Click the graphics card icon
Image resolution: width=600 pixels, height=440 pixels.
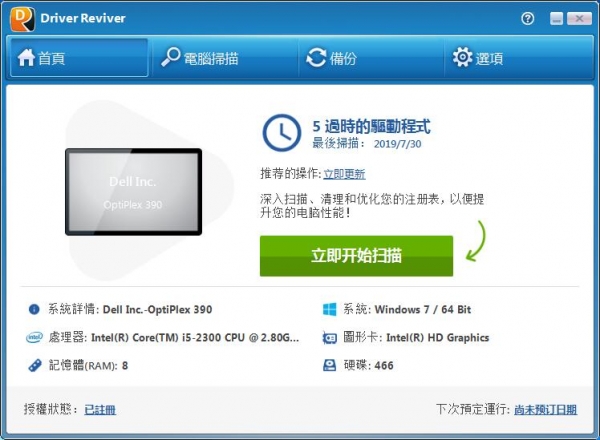click(x=329, y=338)
